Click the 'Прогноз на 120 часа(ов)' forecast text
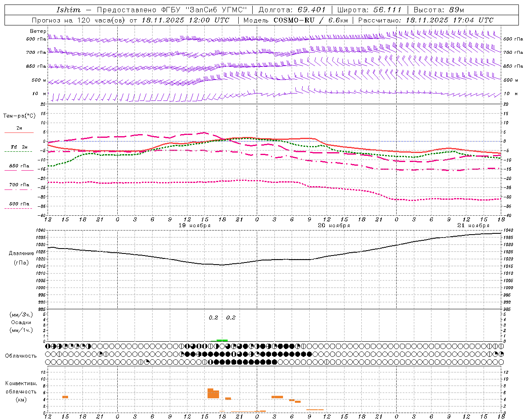Screen dimensions: 525x420 (x=79, y=20)
